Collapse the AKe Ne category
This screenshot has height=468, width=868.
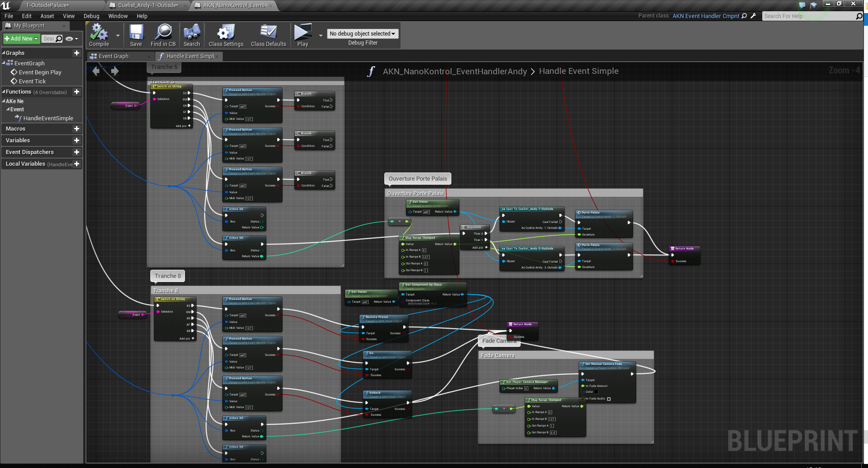pyautogui.click(x=4, y=101)
